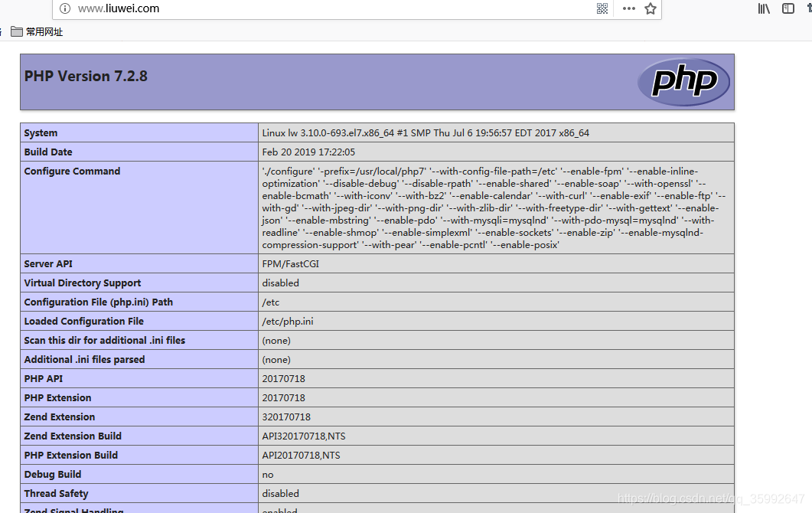The image size is (812, 513).
Task: Open the Library icon in toolbar
Action: (x=764, y=8)
